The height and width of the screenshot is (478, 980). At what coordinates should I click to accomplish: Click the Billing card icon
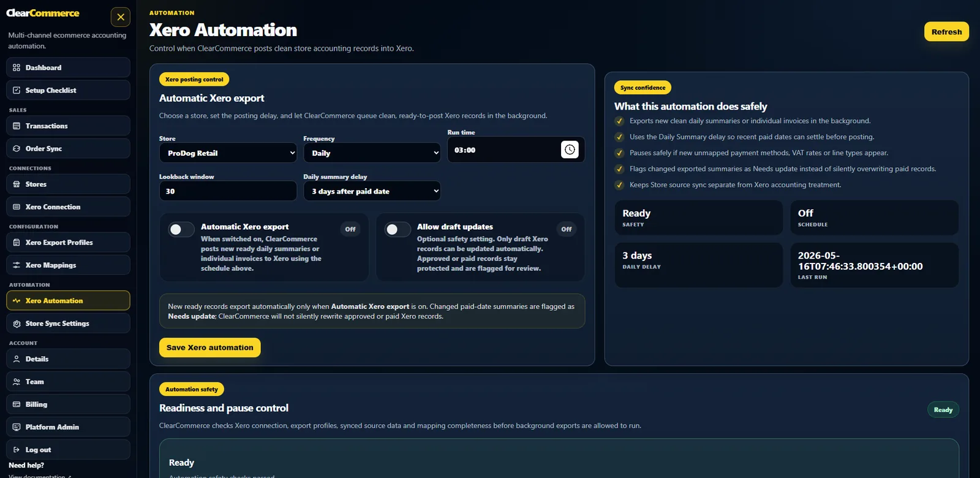(17, 404)
